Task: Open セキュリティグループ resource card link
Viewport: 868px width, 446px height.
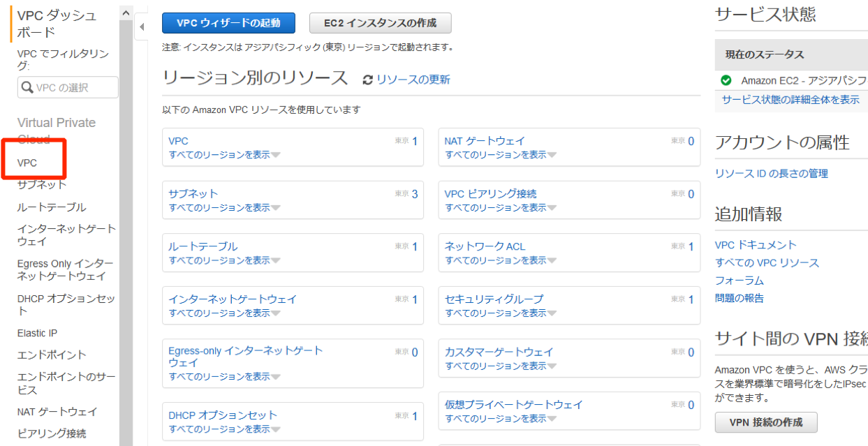Action: (494, 299)
